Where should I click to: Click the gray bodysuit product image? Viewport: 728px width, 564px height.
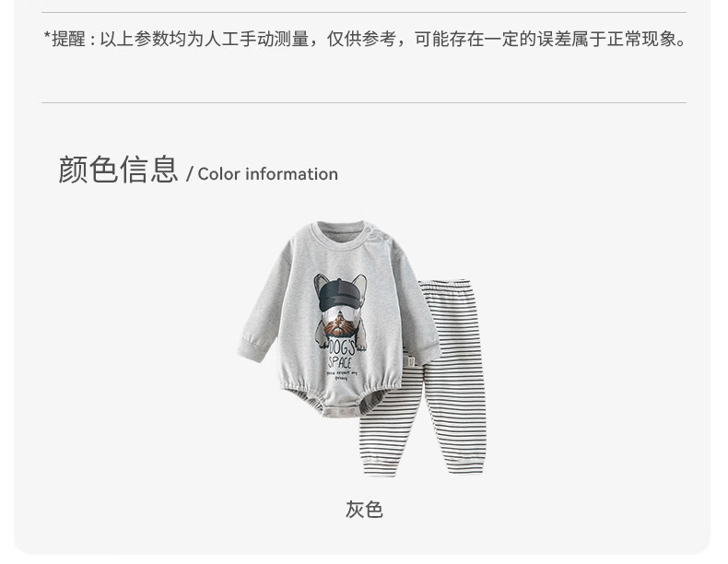pos(339,320)
